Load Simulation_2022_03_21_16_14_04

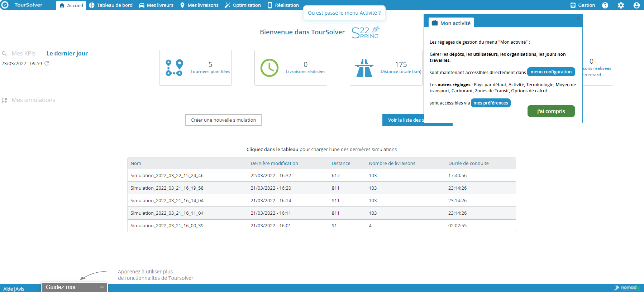tap(321, 200)
